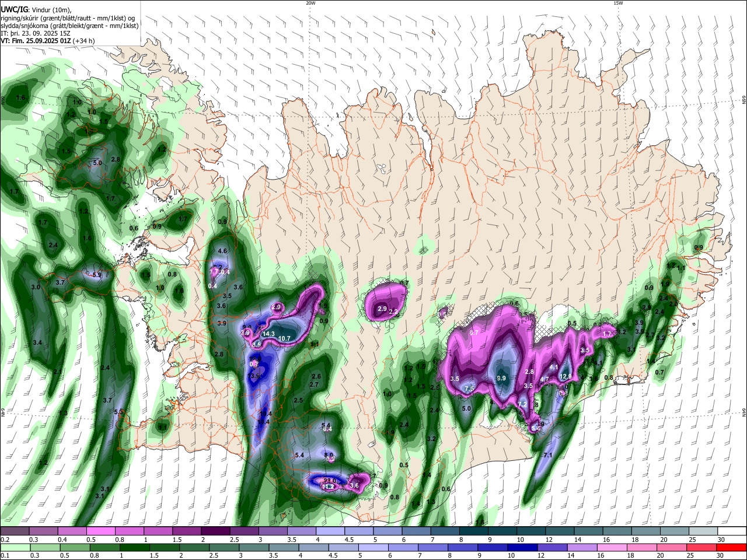The image size is (747, 560).
Task: Select the violet 3–3.5 snow swatch
Action: tap(273, 531)
